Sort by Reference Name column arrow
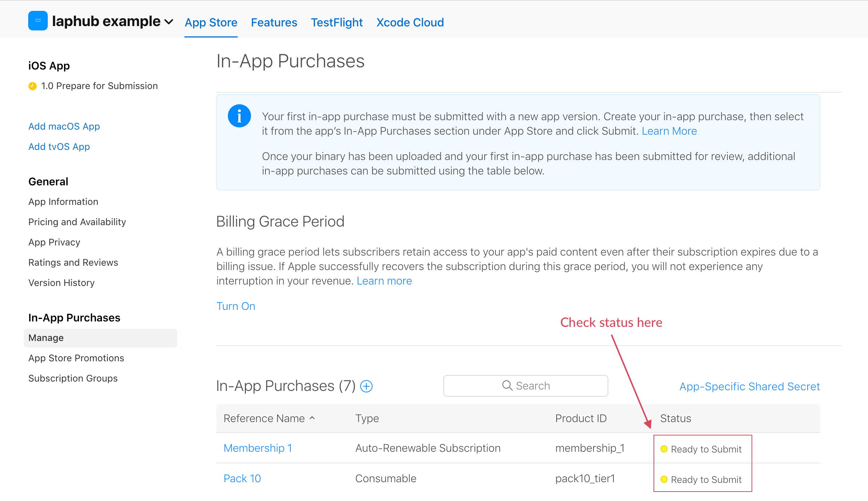The width and height of the screenshot is (868, 501). pos(312,418)
